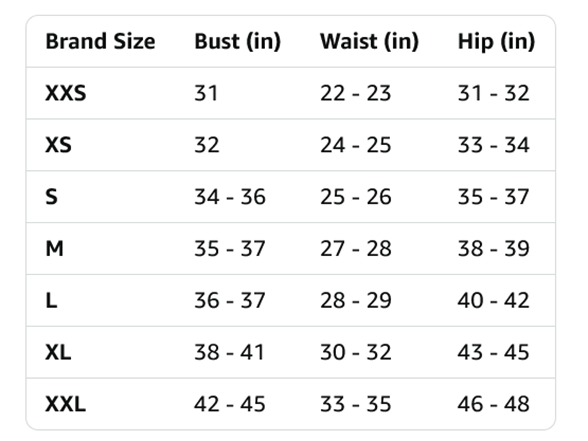Click the Brand Size column header

coord(100,41)
